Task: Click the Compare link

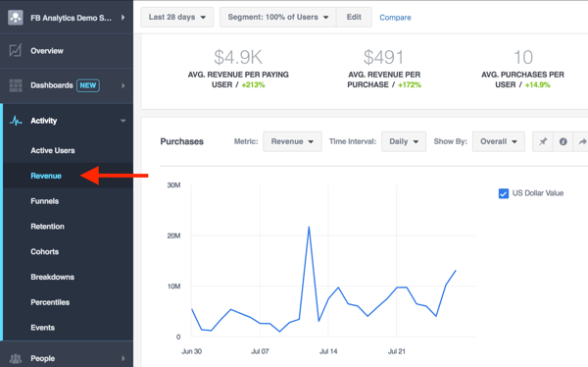Action: coord(395,18)
